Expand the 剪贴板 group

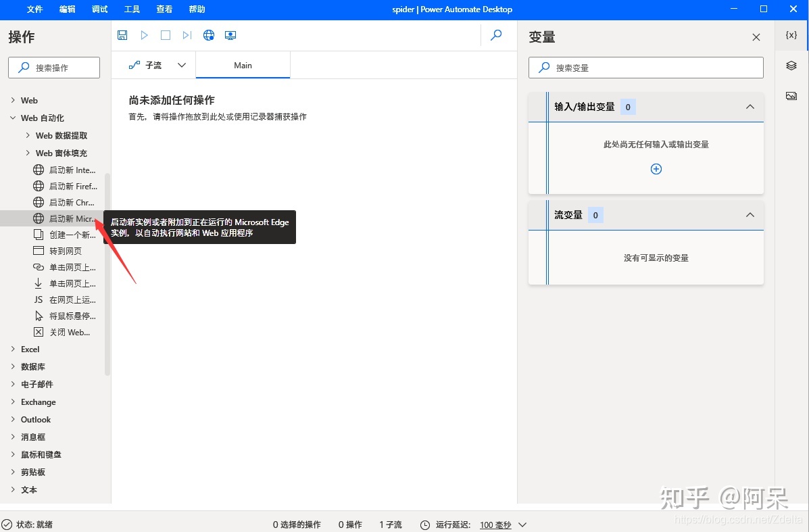(x=13, y=472)
